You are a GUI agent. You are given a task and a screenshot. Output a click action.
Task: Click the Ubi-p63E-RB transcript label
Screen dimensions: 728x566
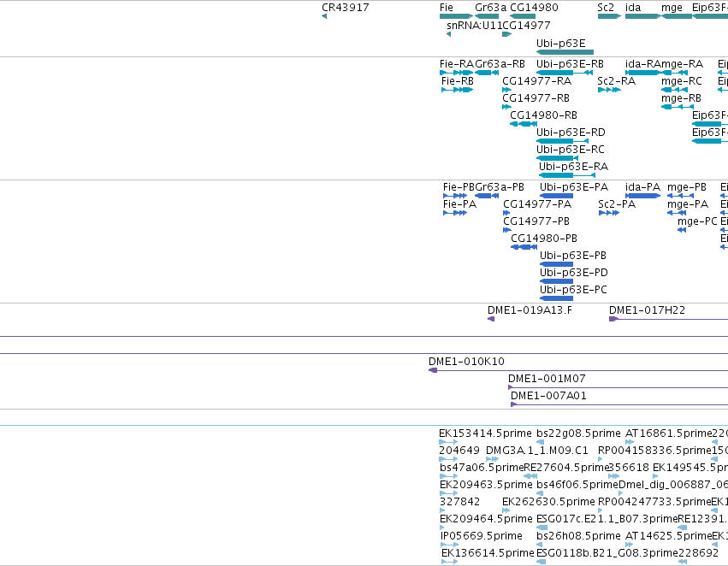tap(570, 64)
